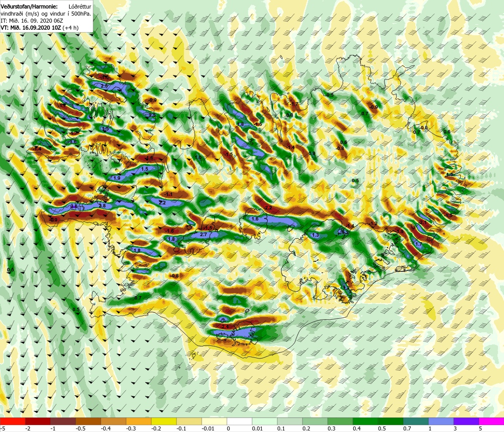Click the blue 1 to 3 legend swatch
Image resolution: width=504 pixels, height=432 pixels.
pyautogui.click(x=441, y=421)
